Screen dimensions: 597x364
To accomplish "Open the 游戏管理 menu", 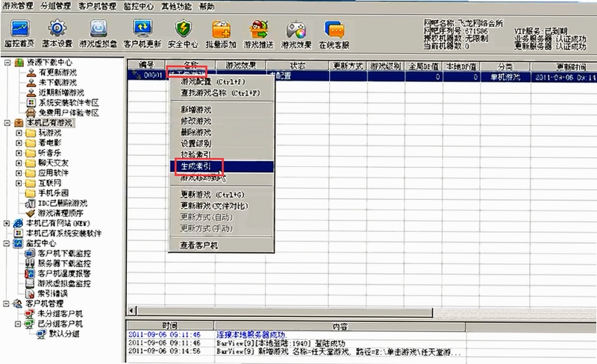I will click(x=17, y=6).
